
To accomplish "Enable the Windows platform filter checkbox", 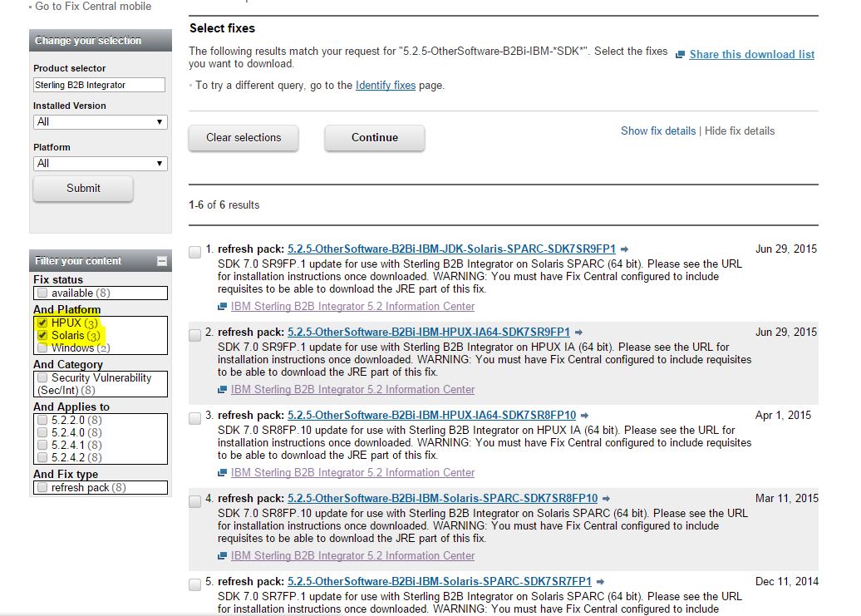I will (42, 347).
